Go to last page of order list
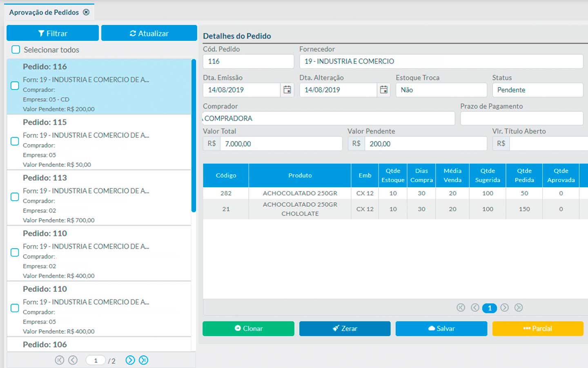This screenshot has height=368, width=588. [x=143, y=360]
